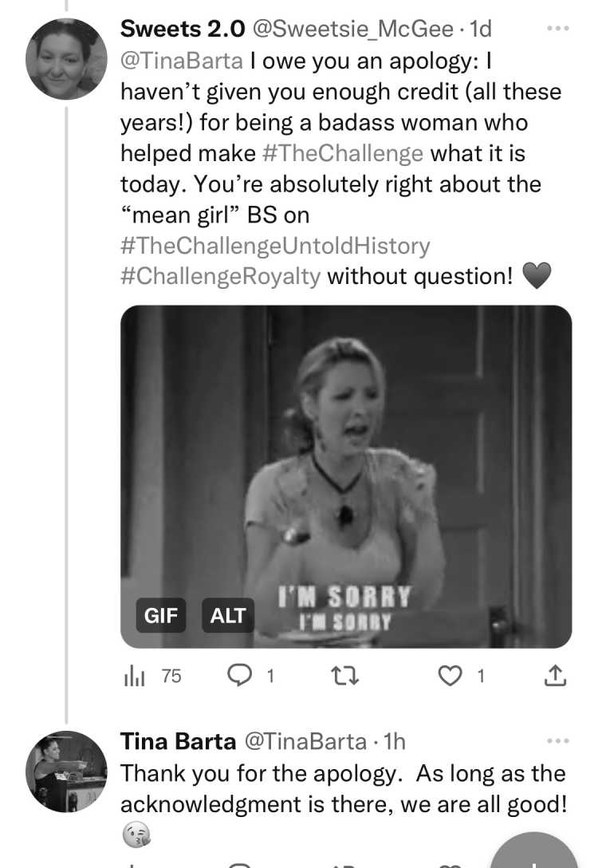Image resolution: width=598 pixels, height=868 pixels.
Task: Show ALT description of the GIF
Action: 228,615
